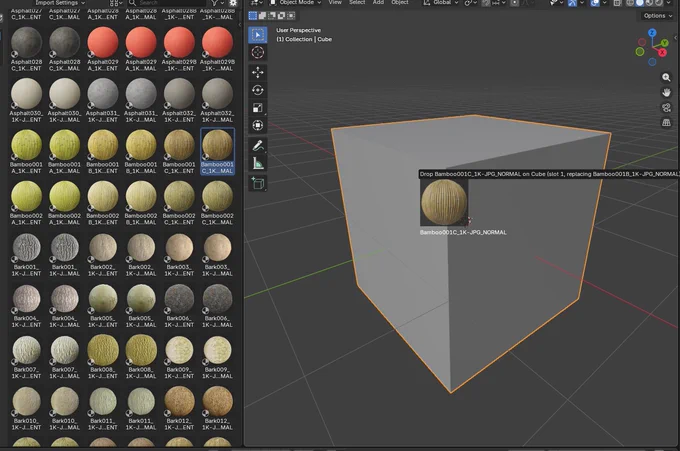Toggle viewport overlays display
Viewport: 680px width, 451px height.
tap(595, 3)
